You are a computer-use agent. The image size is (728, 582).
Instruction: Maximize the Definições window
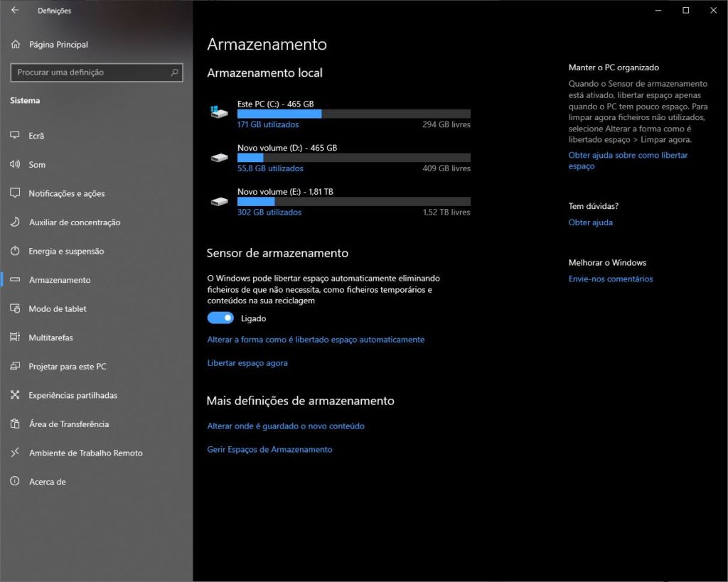pyautogui.click(x=686, y=10)
